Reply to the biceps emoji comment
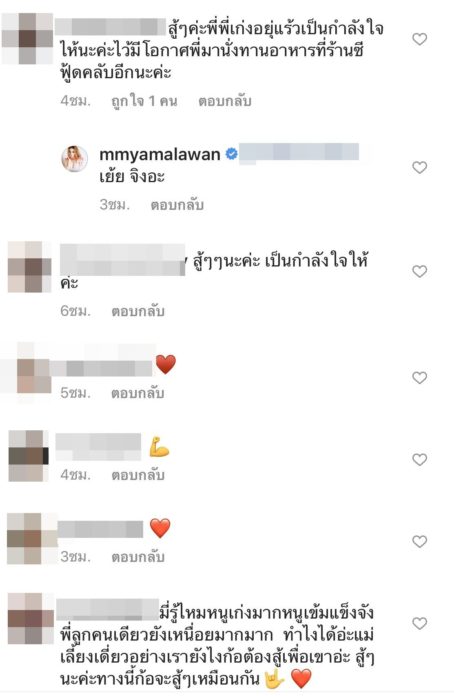This screenshot has width=454, height=696. pos(138,475)
